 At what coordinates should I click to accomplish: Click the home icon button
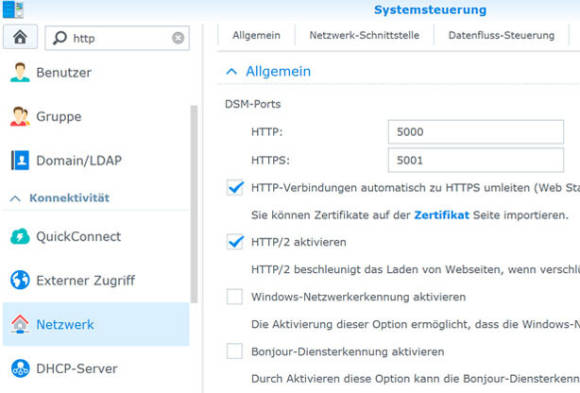tap(20, 37)
